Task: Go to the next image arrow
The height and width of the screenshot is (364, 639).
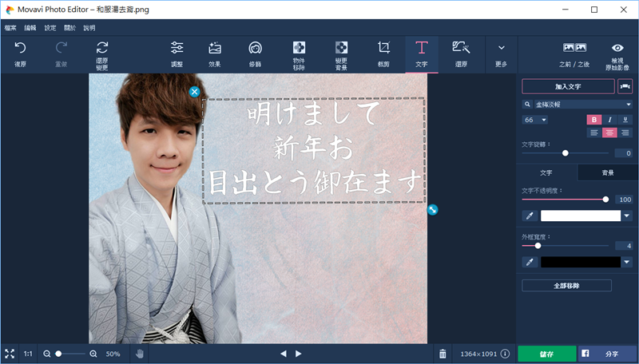Action: (298, 354)
